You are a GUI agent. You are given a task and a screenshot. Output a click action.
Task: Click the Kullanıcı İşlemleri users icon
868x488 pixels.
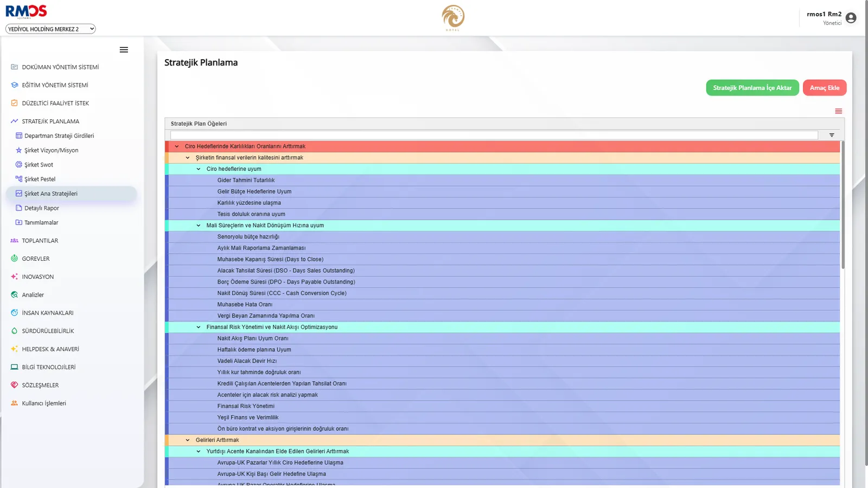(x=15, y=403)
